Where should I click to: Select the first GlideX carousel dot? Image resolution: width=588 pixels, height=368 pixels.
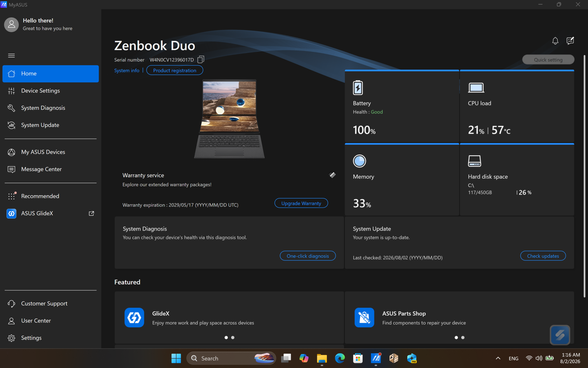point(226,338)
